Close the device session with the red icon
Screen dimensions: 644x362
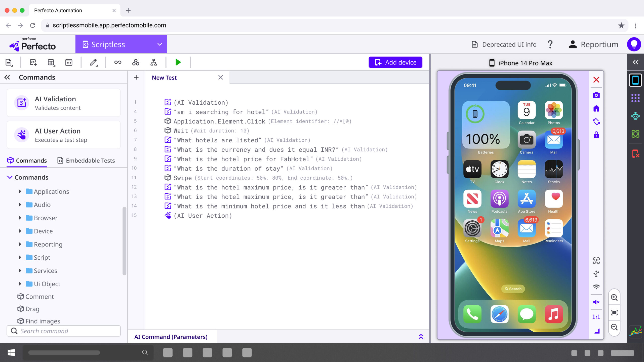pos(596,80)
